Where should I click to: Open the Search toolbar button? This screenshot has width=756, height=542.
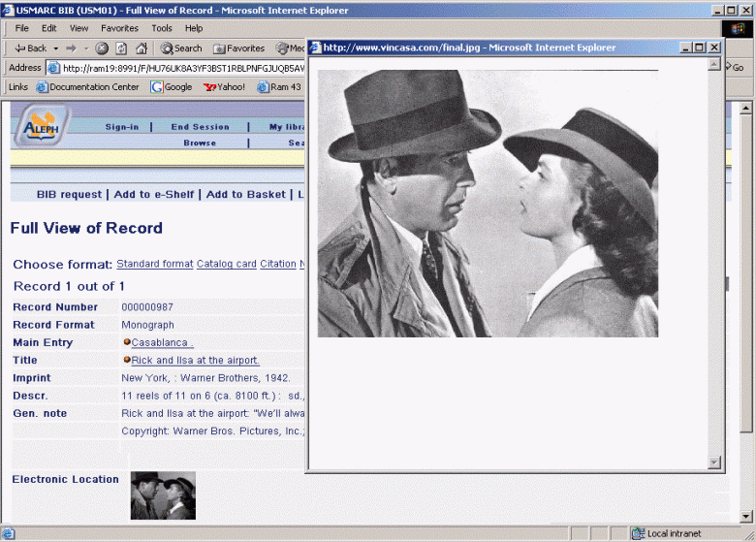coord(181,48)
